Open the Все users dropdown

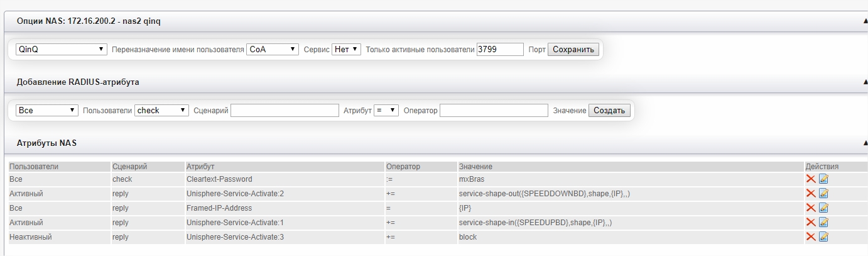(x=46, y=110)
